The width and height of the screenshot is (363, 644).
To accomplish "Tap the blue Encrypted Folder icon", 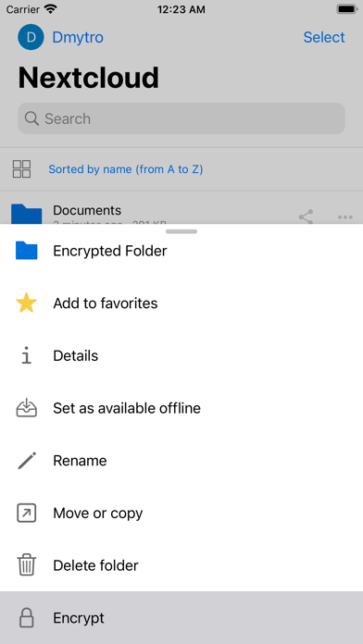I will coord(27,251).
